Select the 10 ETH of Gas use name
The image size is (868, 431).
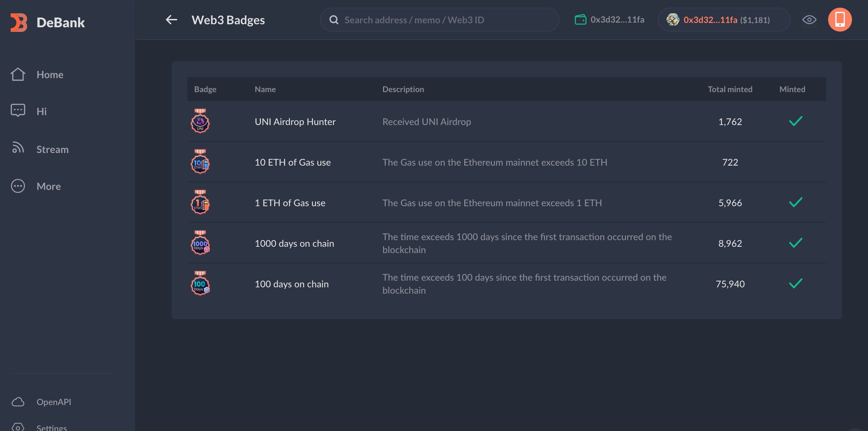[x=293, y=162]
